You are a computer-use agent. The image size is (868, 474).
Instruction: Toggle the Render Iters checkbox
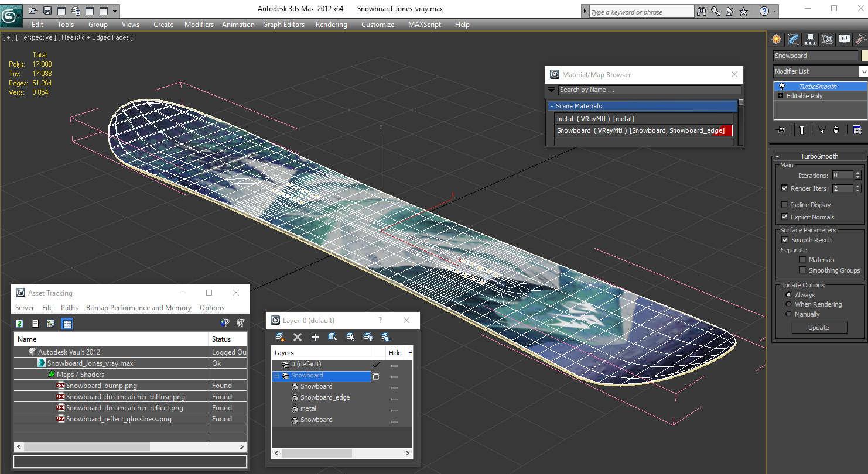785,188
